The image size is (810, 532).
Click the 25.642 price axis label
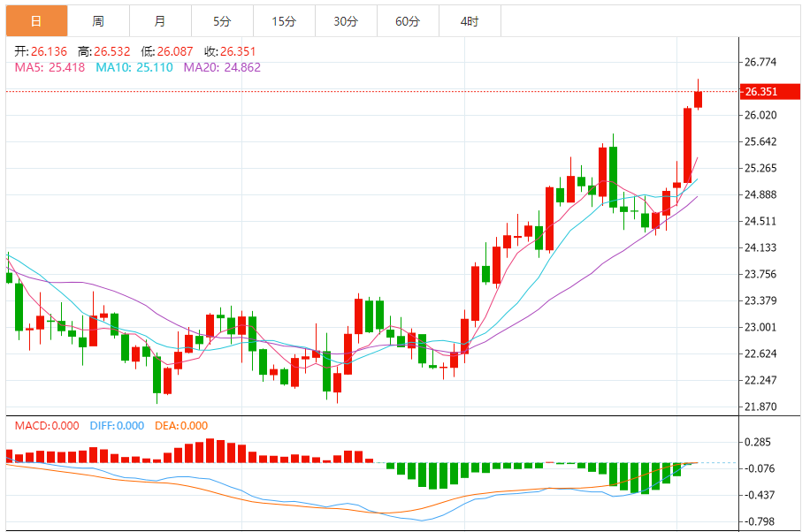(760, 141)
